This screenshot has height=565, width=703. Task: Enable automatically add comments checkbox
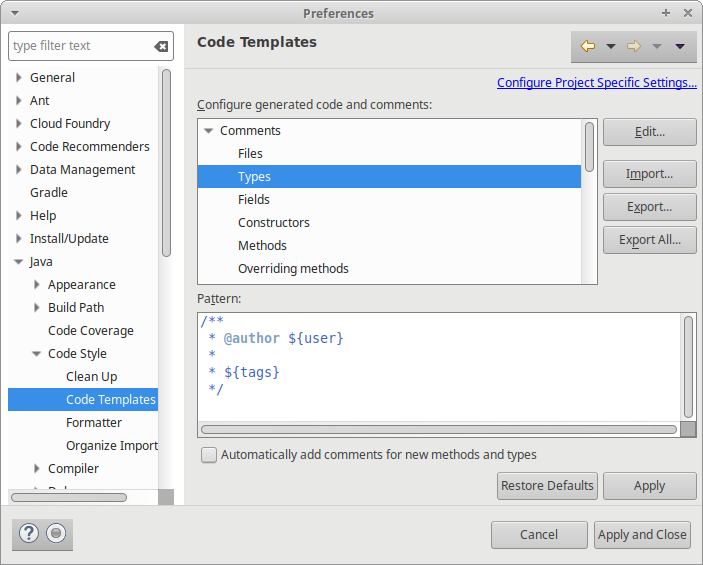[209, 455]
